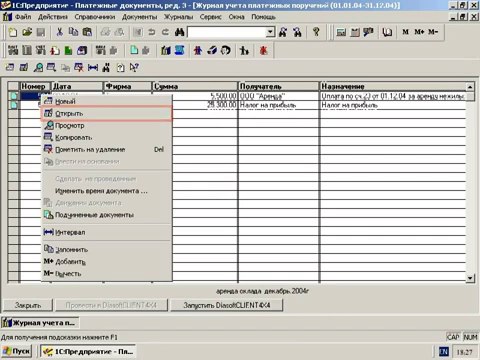Open the Окна menu

coord(236,17)
